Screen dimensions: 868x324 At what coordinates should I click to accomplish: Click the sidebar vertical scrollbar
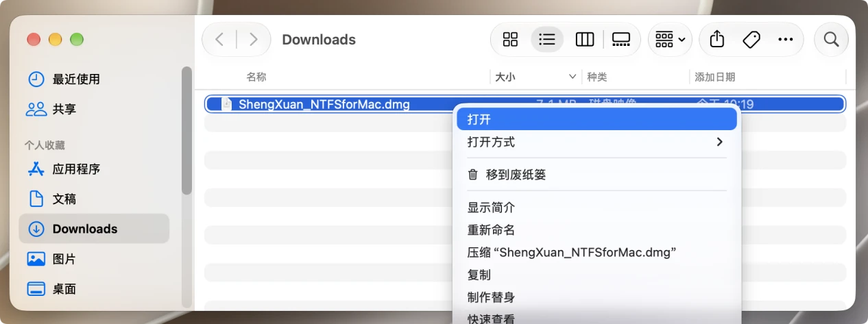pyautogui.click(x=186, y=130)
